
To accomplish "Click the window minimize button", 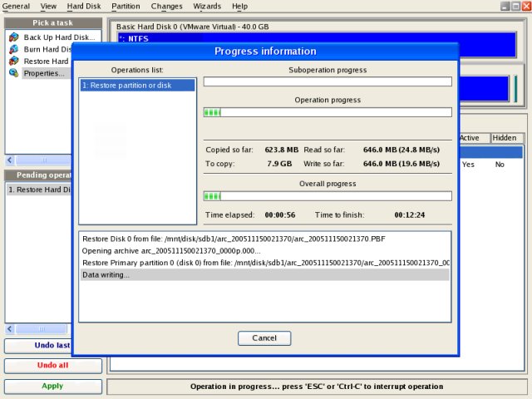I will click(x=505, y=6).
